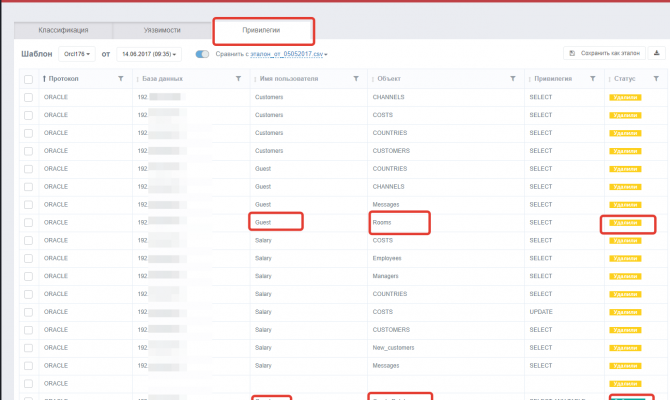Open the 14.06.2017 (09:35) date dropdown
This screenshot has height=400, width=670.
click(x=149, y=54)
